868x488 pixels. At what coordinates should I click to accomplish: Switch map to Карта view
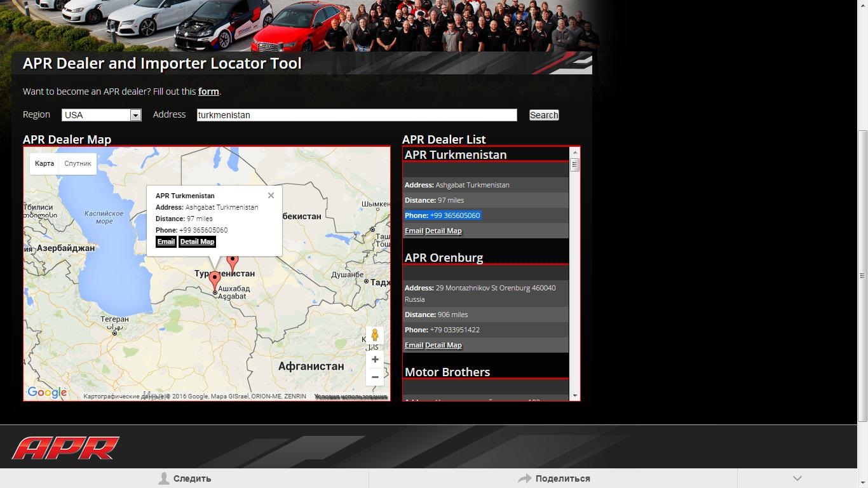(x=44, y=163)
